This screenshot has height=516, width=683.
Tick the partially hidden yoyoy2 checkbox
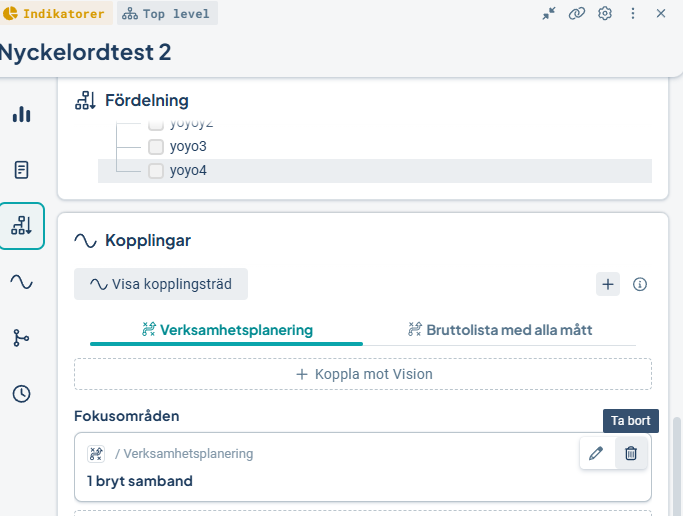tap(156, 125)
